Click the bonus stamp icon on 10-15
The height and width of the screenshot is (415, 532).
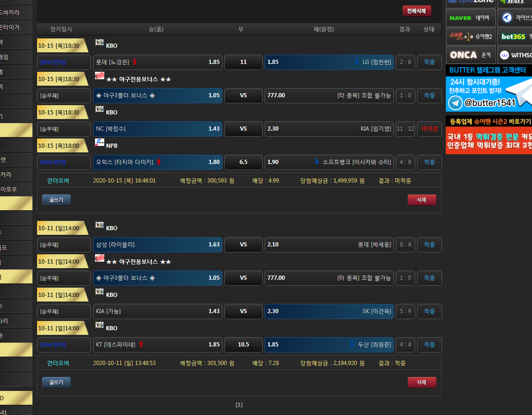[99, 76]
